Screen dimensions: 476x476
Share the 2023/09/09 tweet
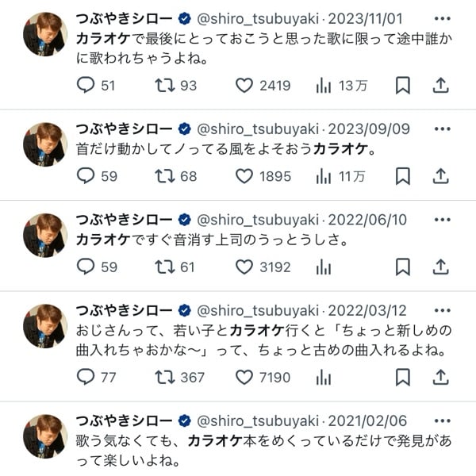441,175
